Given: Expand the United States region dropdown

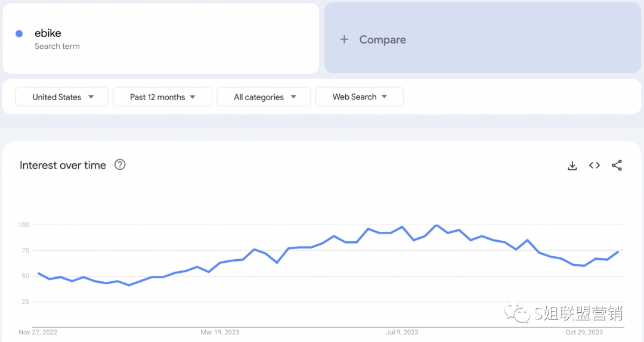Looking at the screenshot, I should 62,97.
